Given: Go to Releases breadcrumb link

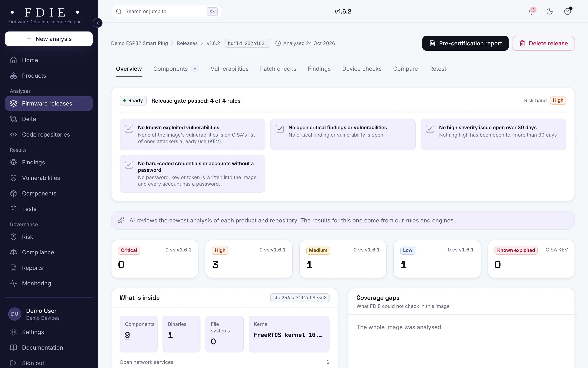Looking at the screenshot, I should [187, 43].
